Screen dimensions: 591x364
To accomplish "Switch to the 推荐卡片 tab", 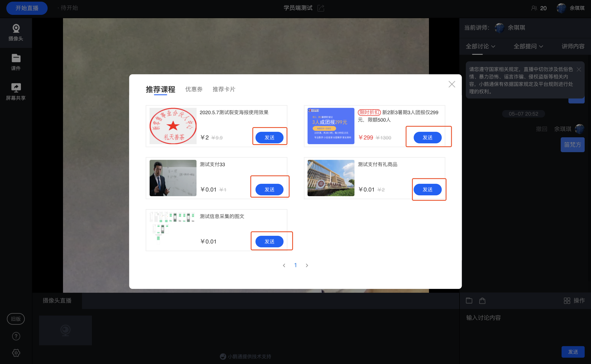I will (224, 89).
